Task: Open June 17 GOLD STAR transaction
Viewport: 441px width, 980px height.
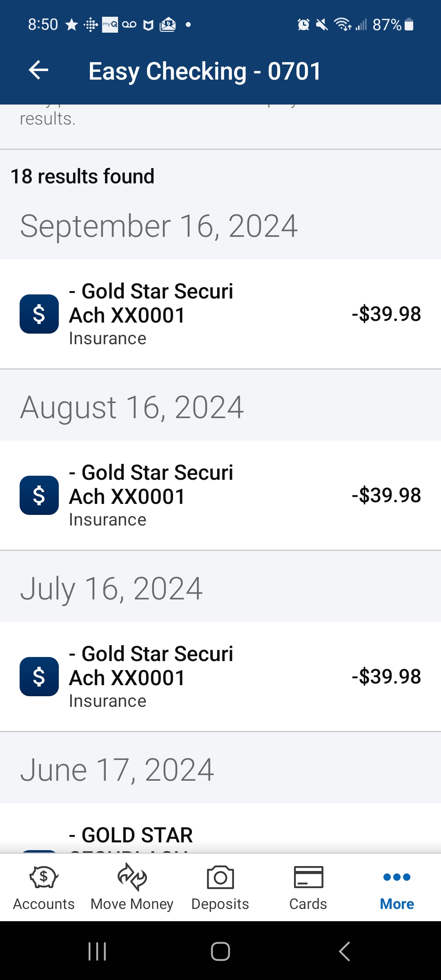Action: pyautogui.click(x=220, y=829)
